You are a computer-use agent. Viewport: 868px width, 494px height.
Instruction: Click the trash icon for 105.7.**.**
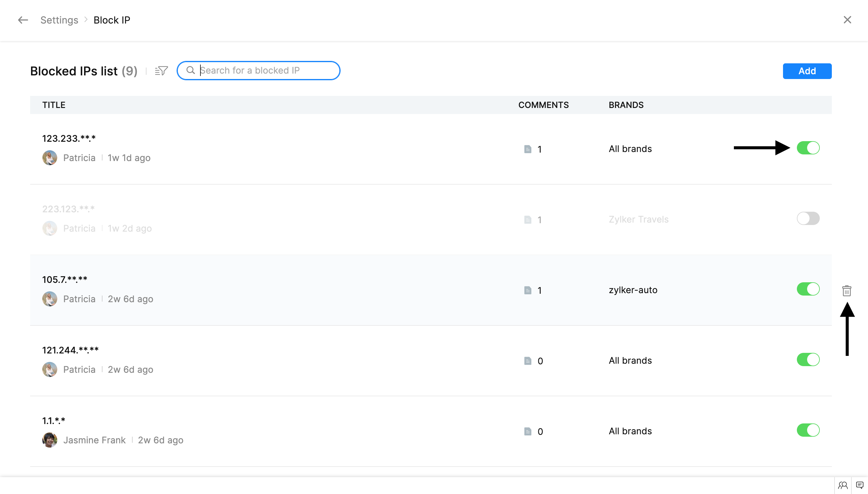coord(847,291)
